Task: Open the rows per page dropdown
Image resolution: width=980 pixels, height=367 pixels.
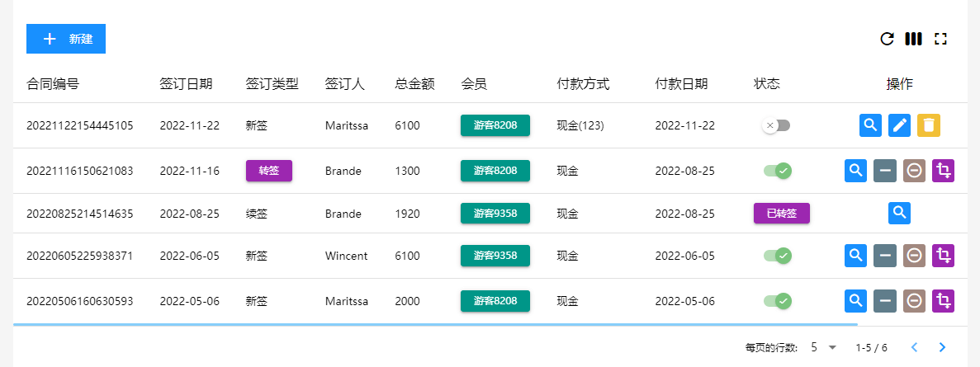Action: [x=823, y=347]
